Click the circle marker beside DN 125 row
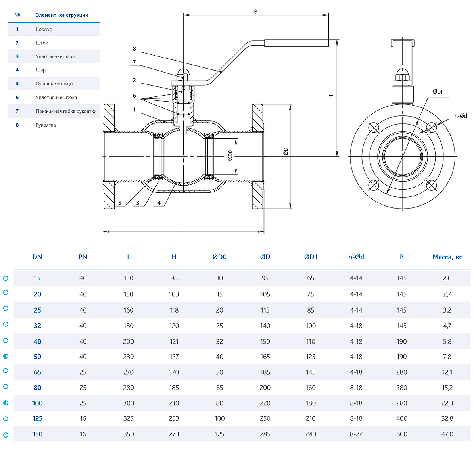This screenshot has height=476, width=476. (6, 418)
